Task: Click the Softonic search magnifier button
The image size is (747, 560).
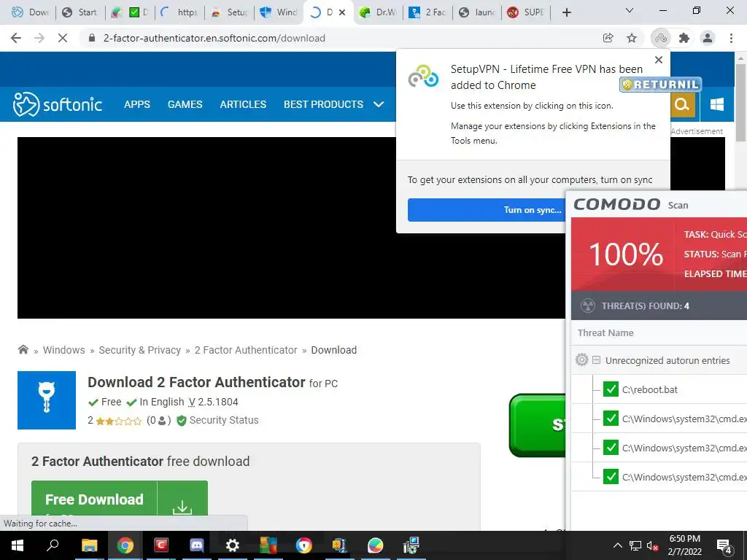Action: click(x=682, y=104)
